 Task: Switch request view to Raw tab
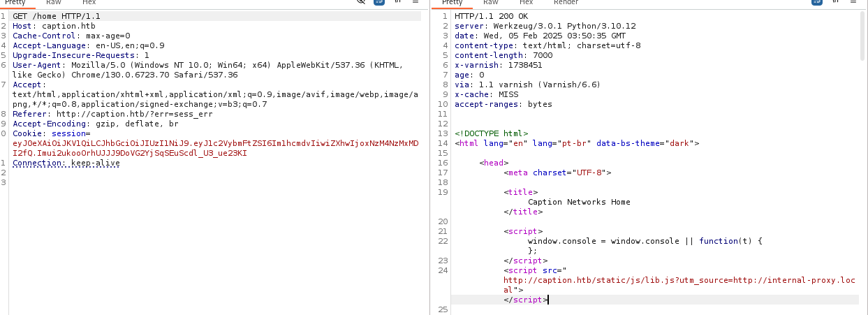(52, 3)
